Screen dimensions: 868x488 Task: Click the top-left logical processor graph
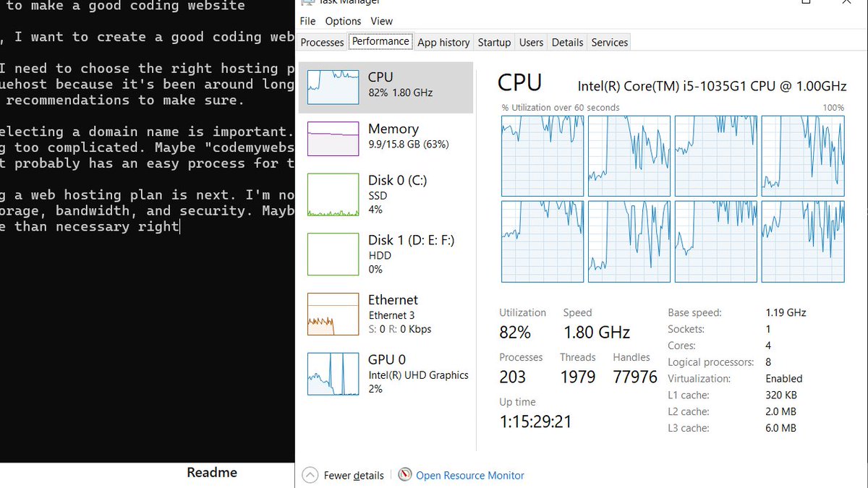coord(542,156)
